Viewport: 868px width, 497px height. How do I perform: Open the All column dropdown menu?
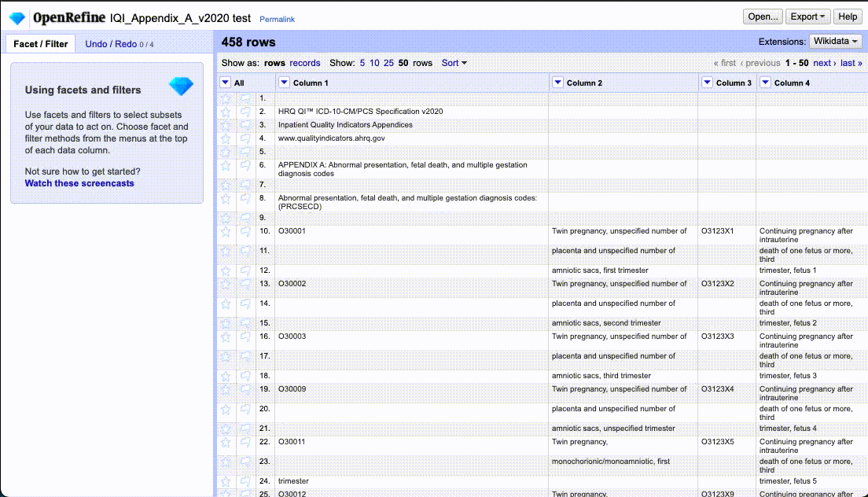(x=226, y=83)
